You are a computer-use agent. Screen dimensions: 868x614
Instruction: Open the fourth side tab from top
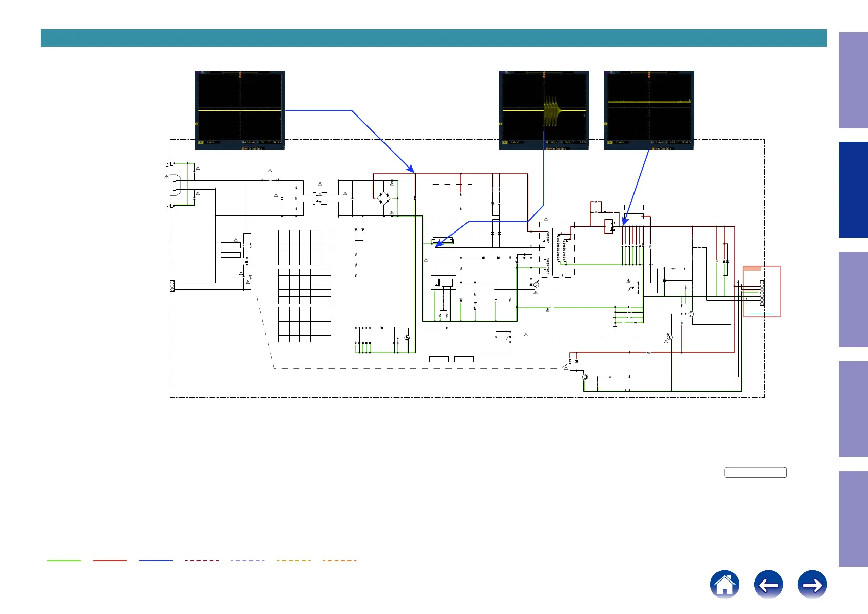(853, 409)
